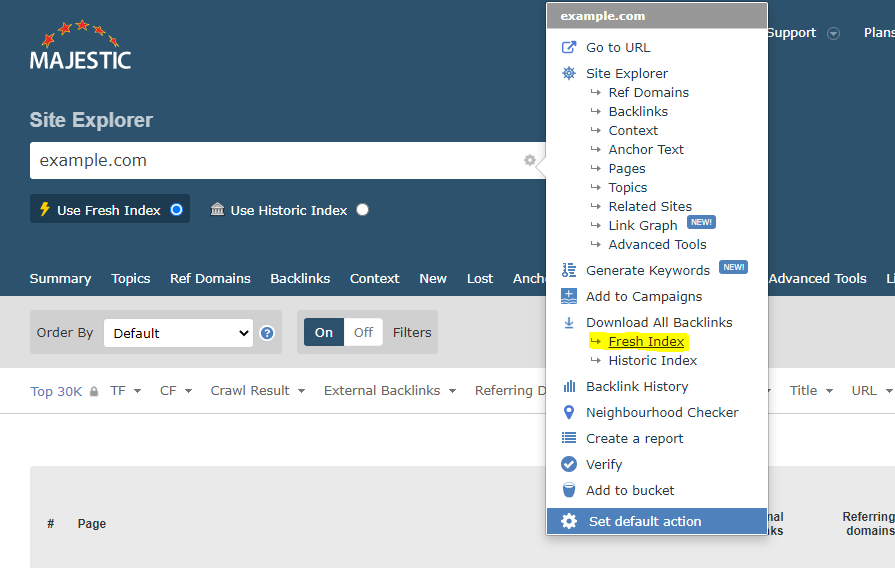Click the lightning bolt Fresh Index icon

(x=45, y=209)
